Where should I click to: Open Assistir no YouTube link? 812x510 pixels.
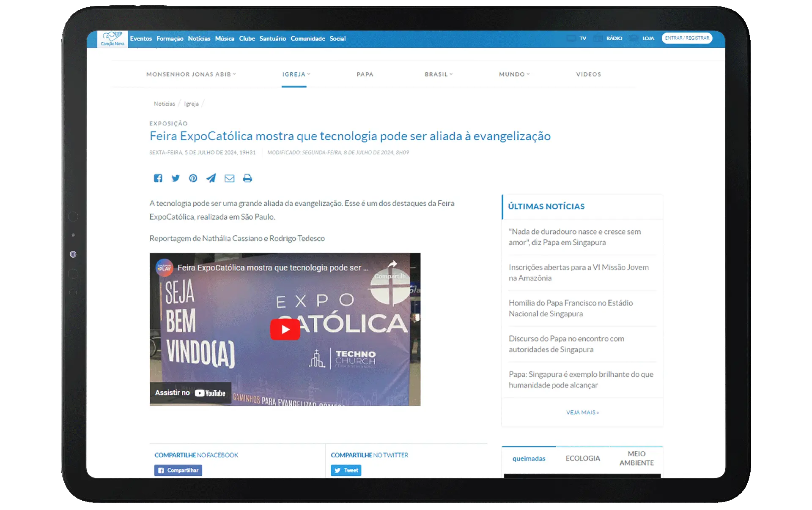click(x=190, y=393)
